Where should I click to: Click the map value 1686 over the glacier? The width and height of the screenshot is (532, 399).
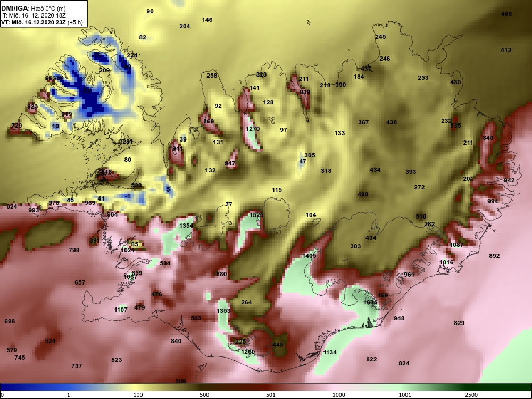pyautogui.click(x=370, y=302)
